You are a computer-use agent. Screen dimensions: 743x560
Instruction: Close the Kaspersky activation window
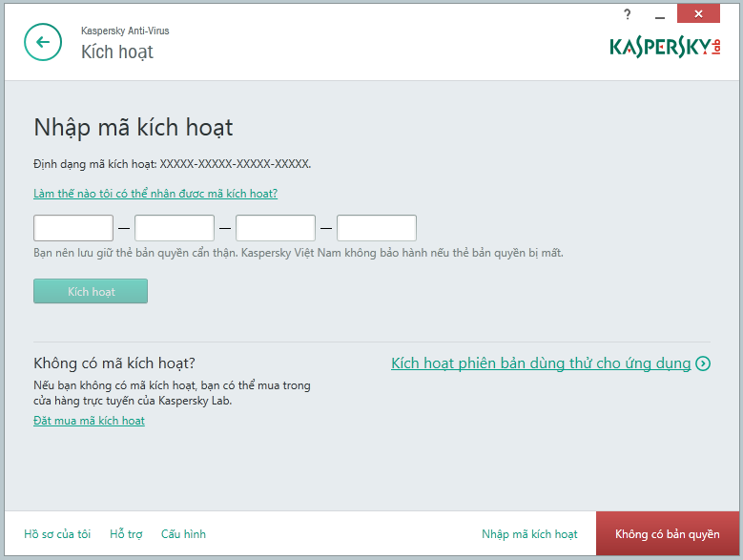coord(698,13)
